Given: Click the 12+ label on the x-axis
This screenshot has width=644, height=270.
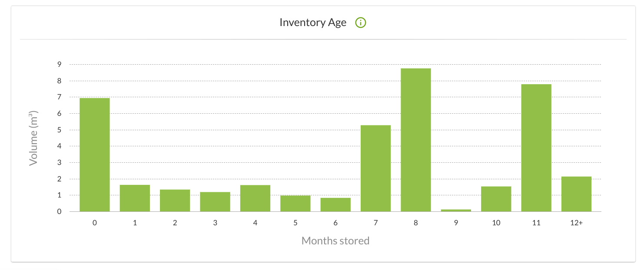Looking at the screenshot, I should pyautogui.click(x=576, y=223).
